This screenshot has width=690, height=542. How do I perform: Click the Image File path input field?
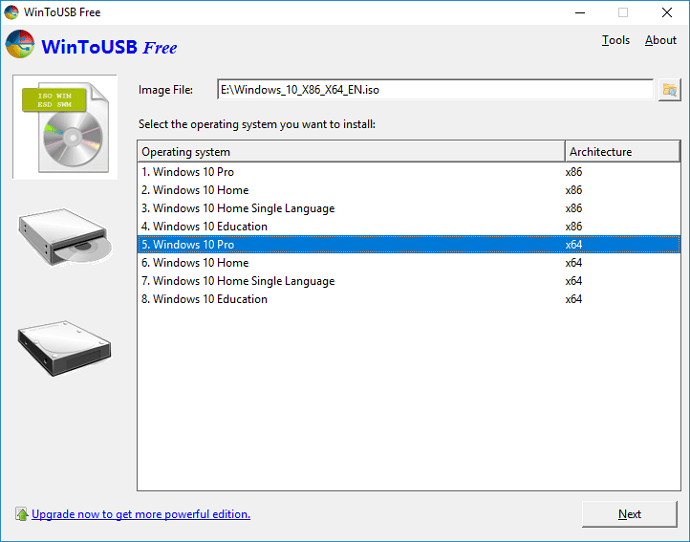click(434, 90)
